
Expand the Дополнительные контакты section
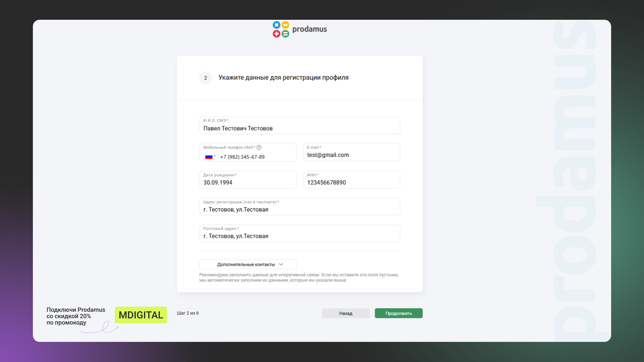click(x=248, y=264)
